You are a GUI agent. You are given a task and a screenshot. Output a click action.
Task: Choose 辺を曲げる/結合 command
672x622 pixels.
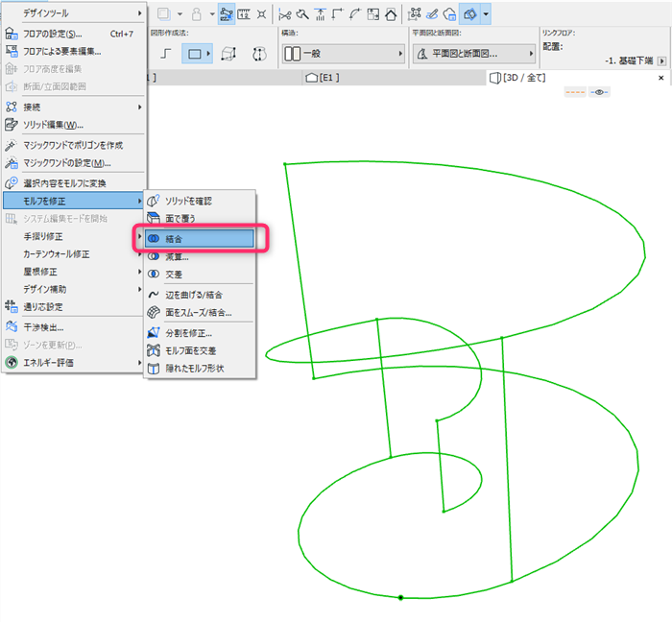pyautogui.click(x=200, y=295)
